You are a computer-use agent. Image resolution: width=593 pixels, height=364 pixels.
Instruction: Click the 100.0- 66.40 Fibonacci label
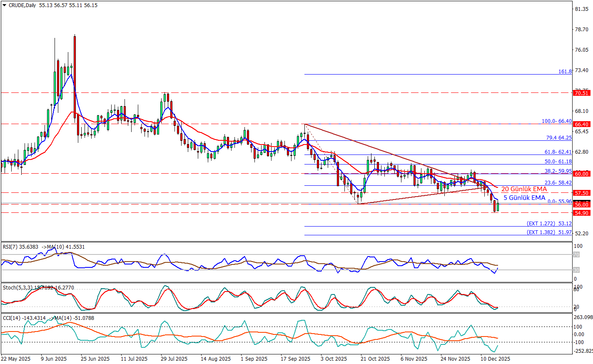click(x=556, y=121)
